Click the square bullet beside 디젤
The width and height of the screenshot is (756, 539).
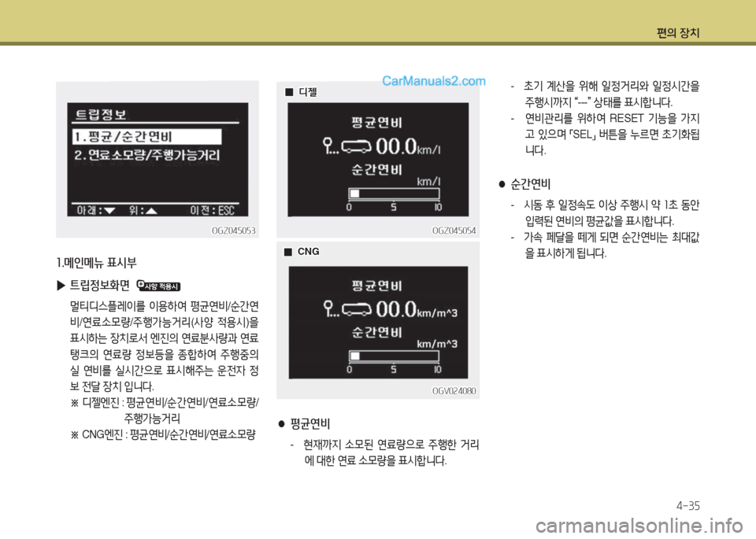289,92
